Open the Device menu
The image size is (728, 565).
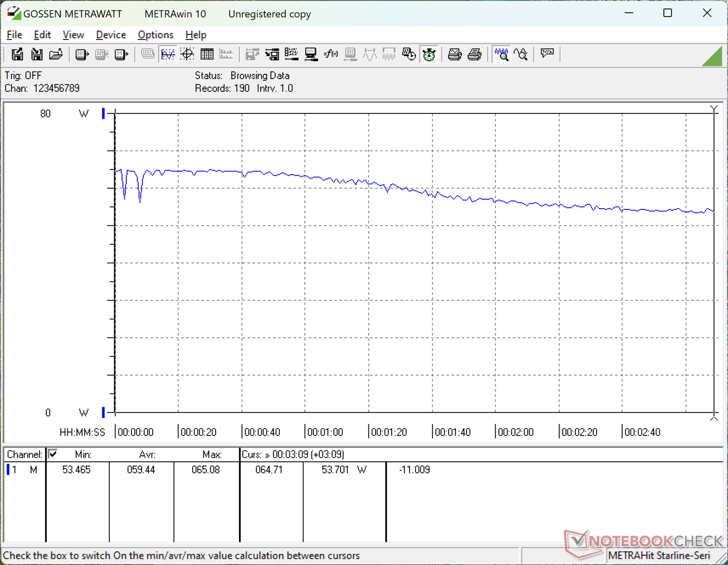(111, 35)
